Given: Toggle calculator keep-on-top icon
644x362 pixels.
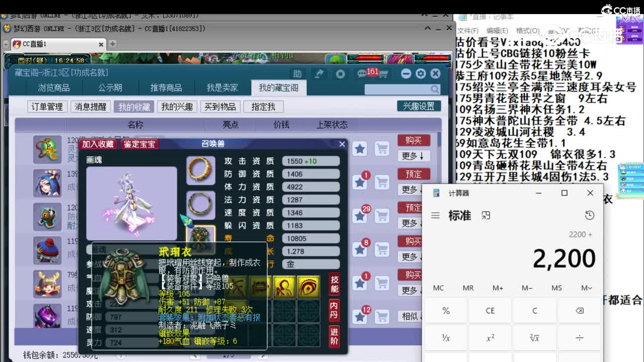Looking at the screenshot, I should coord(486,215).
